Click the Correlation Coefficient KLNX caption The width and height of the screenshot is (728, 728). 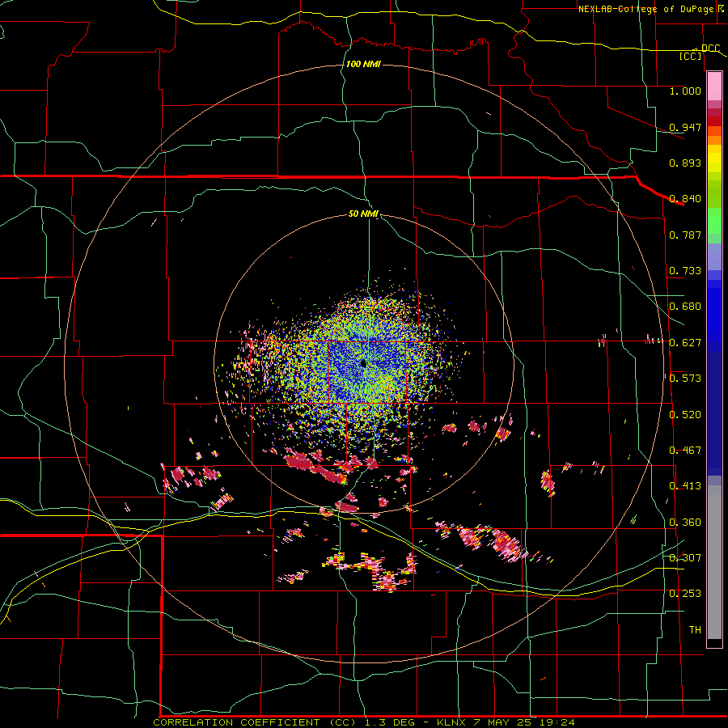pos(364,722)
